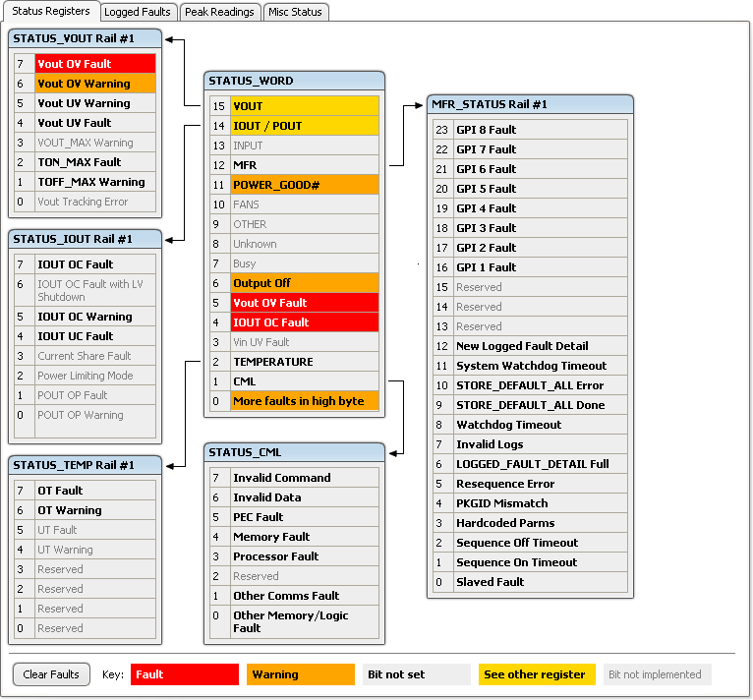Click the VOUT bit 15 in STATUS_WORD
753x700 pixels.
(x=304, y=106)
